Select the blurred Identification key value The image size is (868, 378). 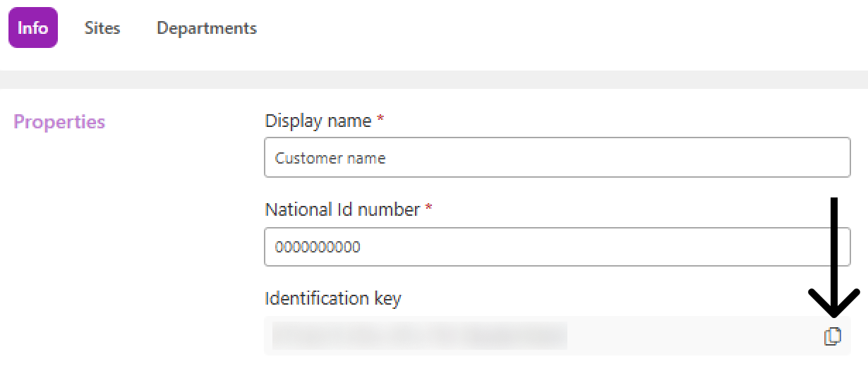click(x=420, y=336)
